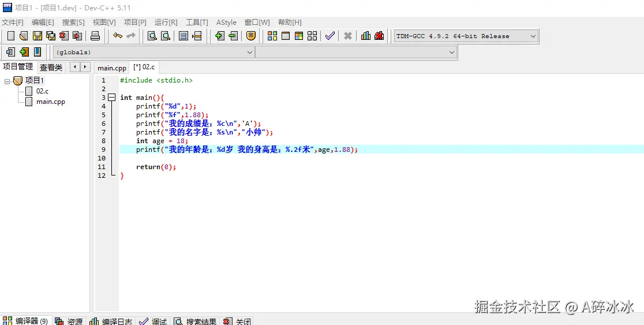The width and height of the screenshot is (644, 325).
Task: Open the 工具[T] menu
Action: 197,22
